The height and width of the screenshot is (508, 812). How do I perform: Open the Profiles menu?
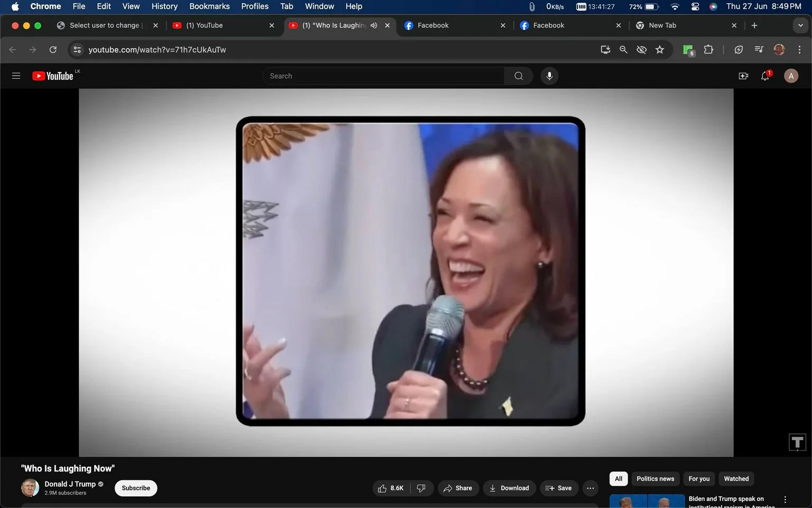pos(255,6)
